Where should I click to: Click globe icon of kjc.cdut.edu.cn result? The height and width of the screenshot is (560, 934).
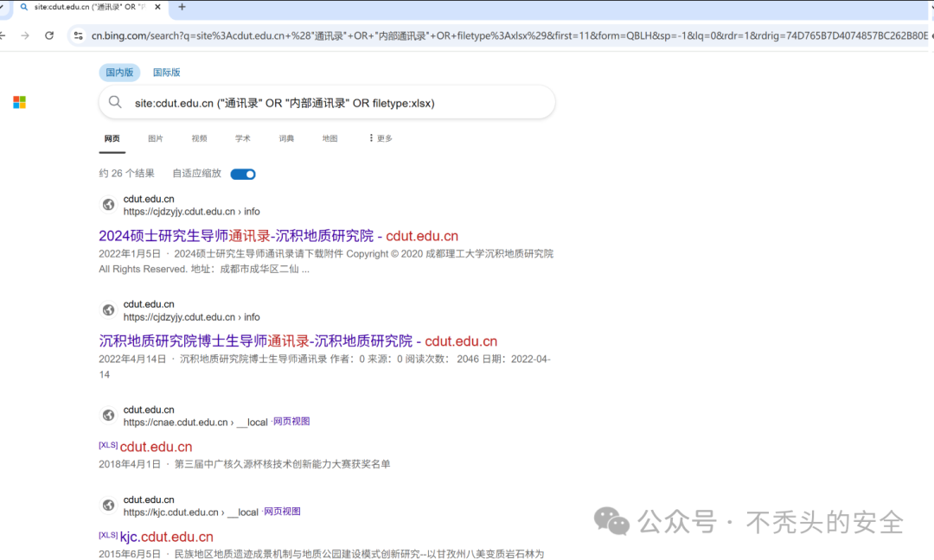(x=108, y=506)
